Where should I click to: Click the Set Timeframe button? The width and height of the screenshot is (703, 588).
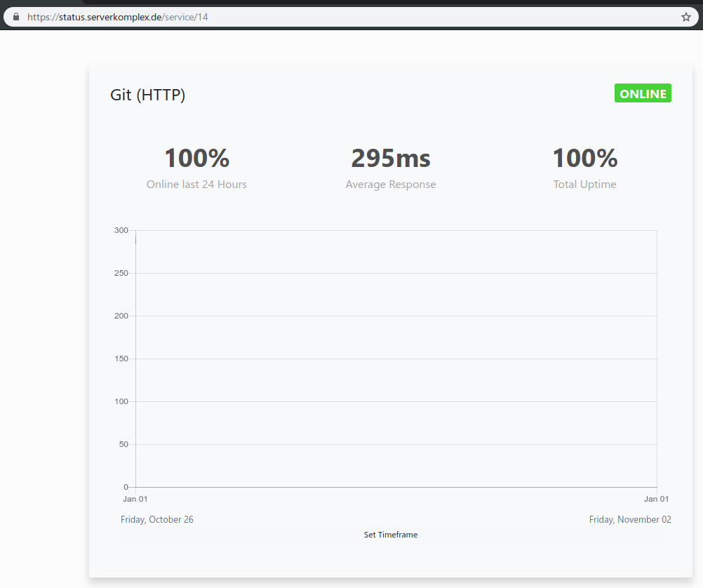(390, 534)
